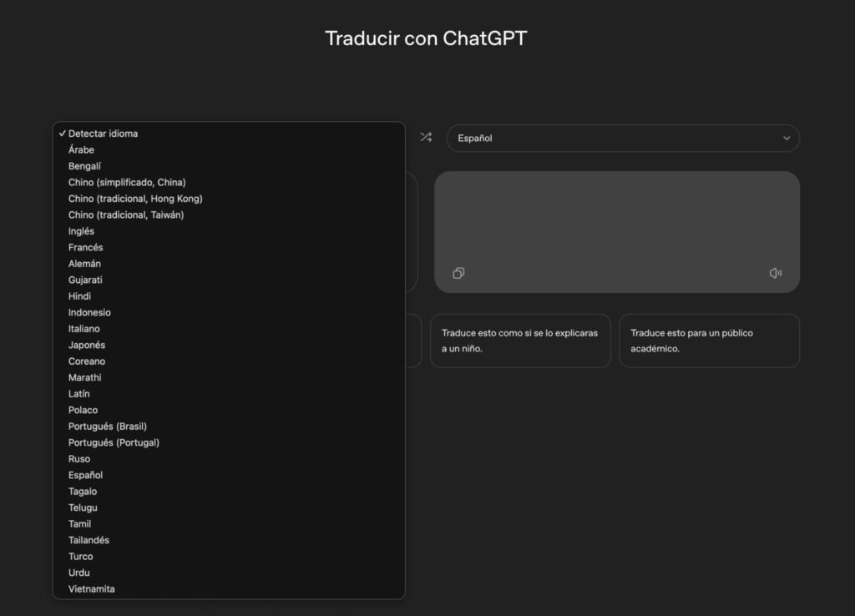Pick Japonés in the dropdown list
This screenshot has width=855, height=616.
pyautogui.click(x=87, y=345)
